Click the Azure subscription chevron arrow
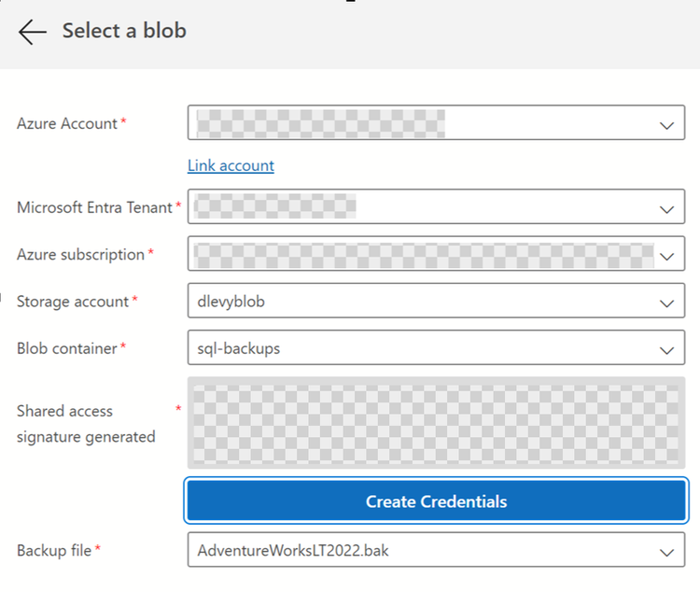This screenshot has width=700, height=592. [666, 255]
